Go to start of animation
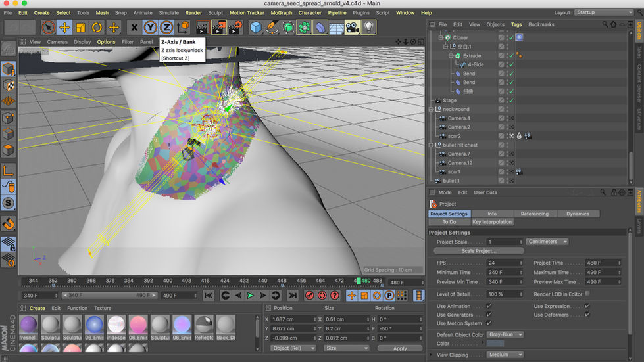The width and height of the screenshot is (644, 362). (x=209, y=295)
